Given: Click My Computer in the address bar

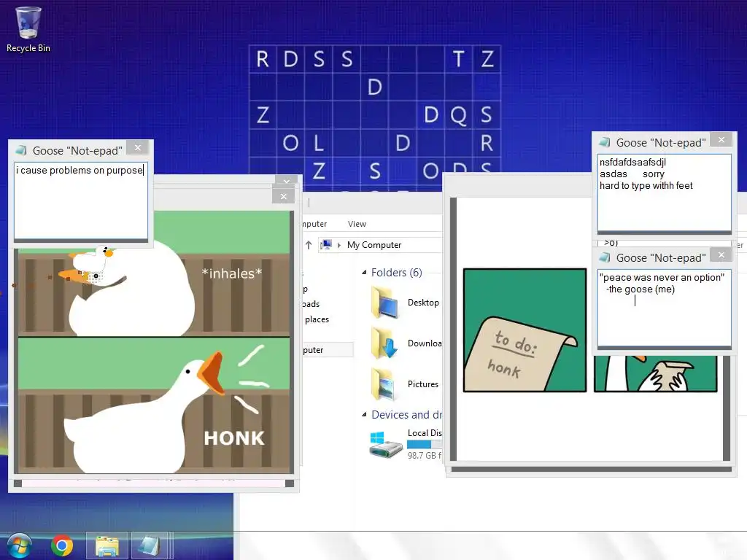Looking at the screenshot, I should (374, 245).
